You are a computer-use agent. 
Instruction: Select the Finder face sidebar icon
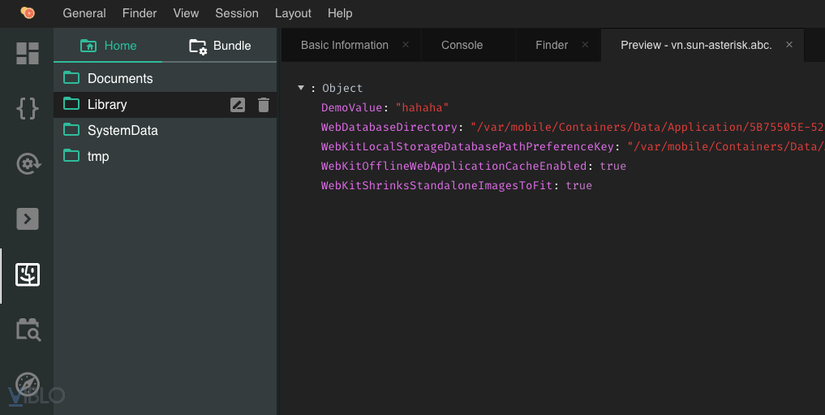point(27,274)
